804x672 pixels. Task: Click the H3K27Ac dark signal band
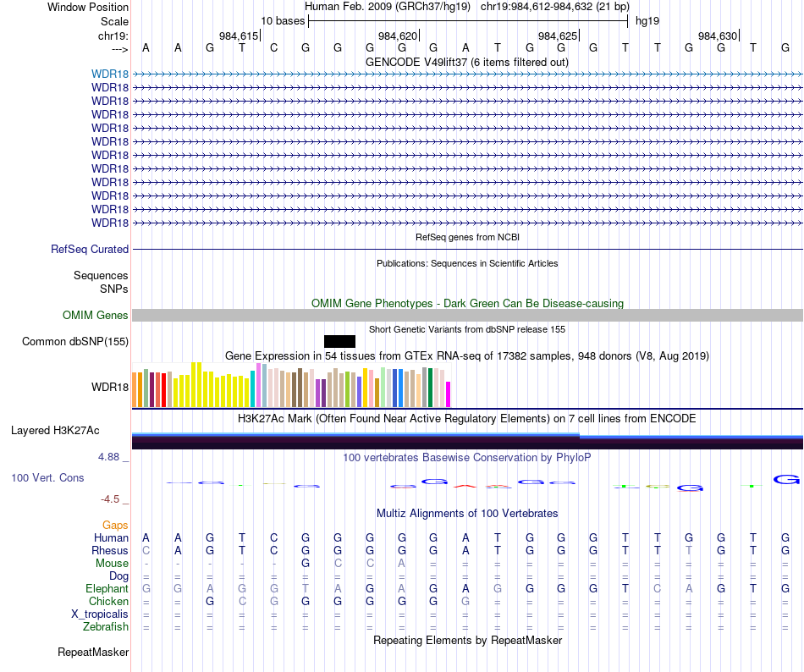(467, 443)
